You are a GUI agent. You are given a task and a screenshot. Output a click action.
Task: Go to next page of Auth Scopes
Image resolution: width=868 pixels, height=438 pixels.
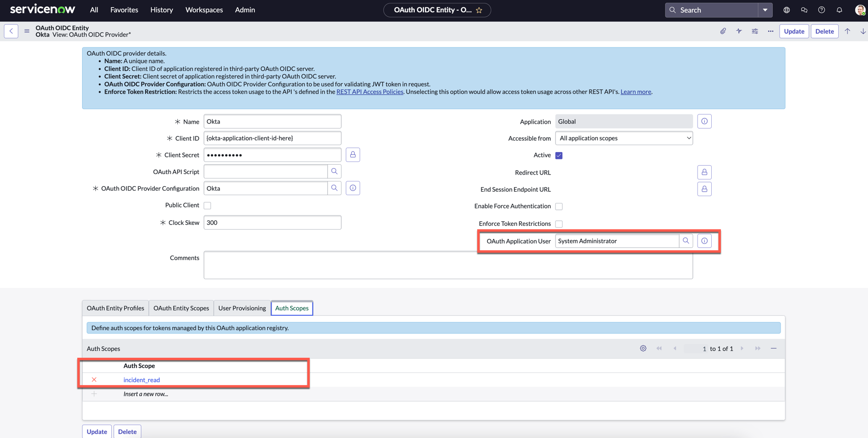[x=742, y=349]
